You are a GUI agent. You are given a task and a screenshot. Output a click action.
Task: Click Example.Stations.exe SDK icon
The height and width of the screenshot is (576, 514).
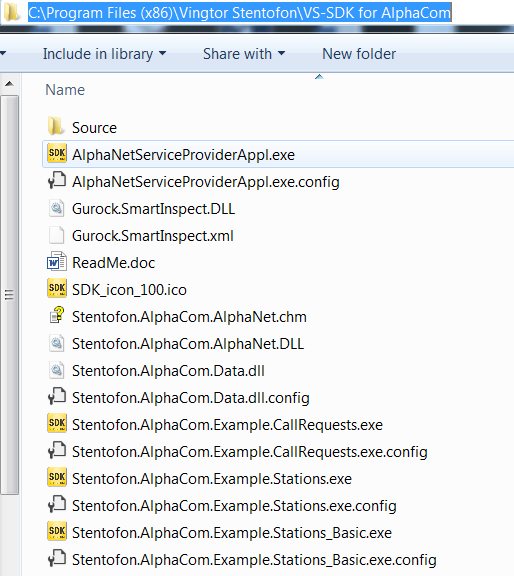tap(57, 477)
